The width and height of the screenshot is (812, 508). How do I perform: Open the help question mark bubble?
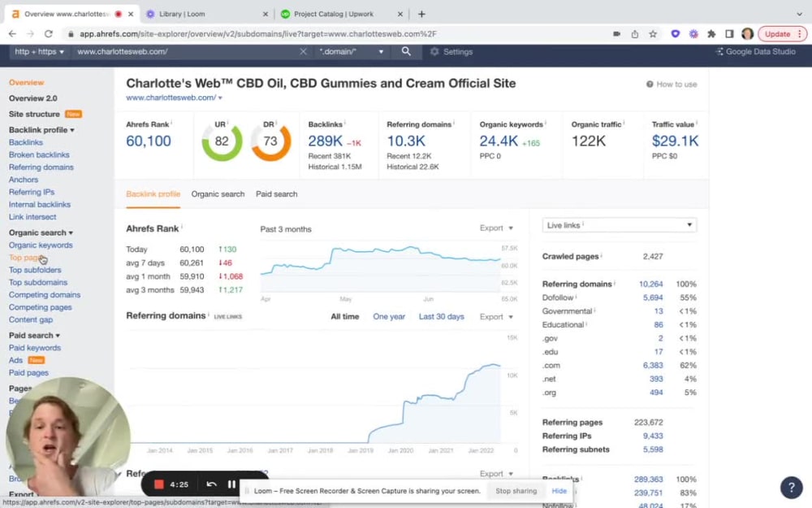pos(791,487)
